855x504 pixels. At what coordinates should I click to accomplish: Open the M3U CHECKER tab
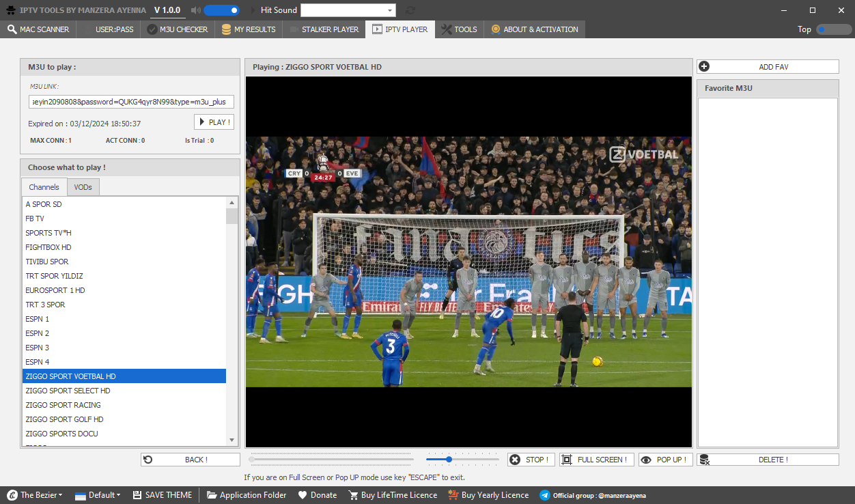(178, 29)
